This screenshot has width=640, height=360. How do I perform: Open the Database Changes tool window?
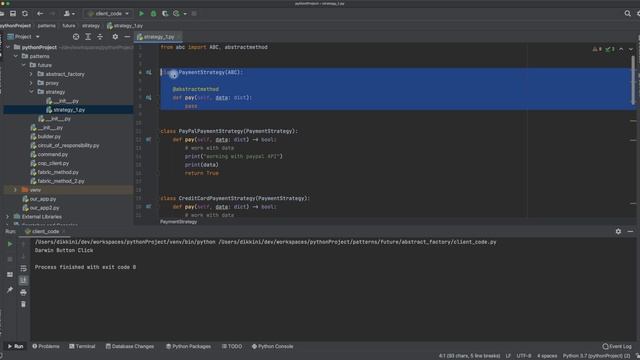tap(130, 347)
